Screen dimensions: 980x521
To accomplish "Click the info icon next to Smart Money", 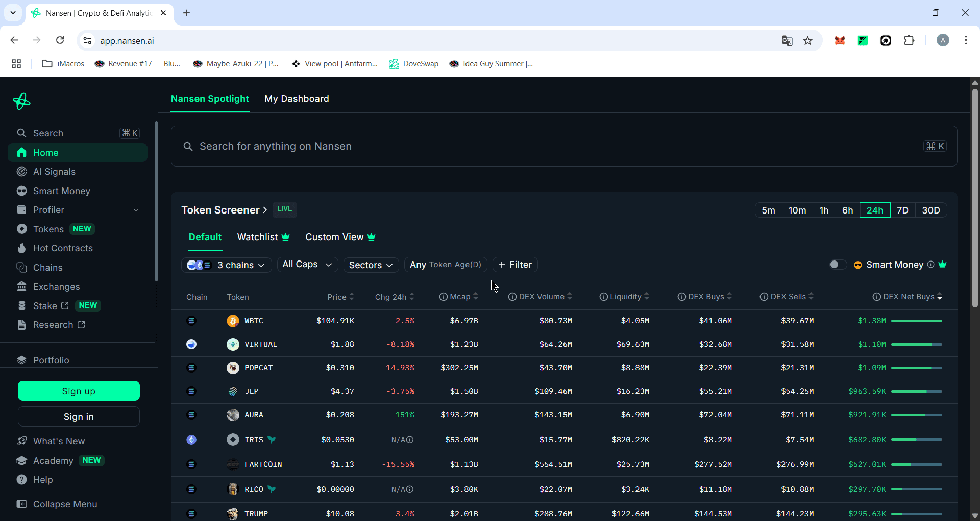I will 930,265.
